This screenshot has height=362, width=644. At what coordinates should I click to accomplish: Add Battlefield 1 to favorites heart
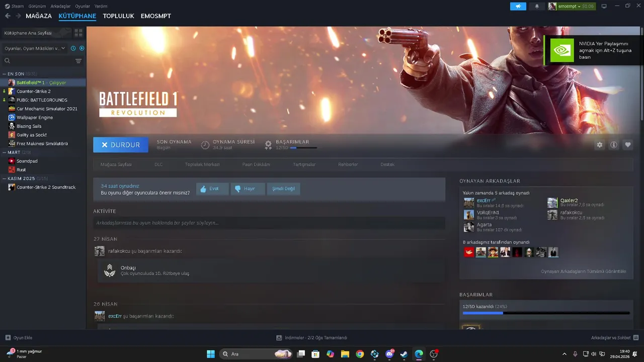tap(628, 145)
